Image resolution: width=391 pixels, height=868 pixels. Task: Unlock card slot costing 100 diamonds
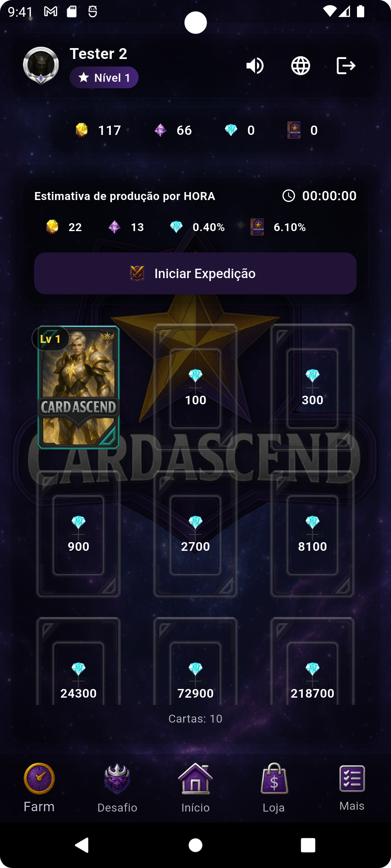[x=195, y=387]
